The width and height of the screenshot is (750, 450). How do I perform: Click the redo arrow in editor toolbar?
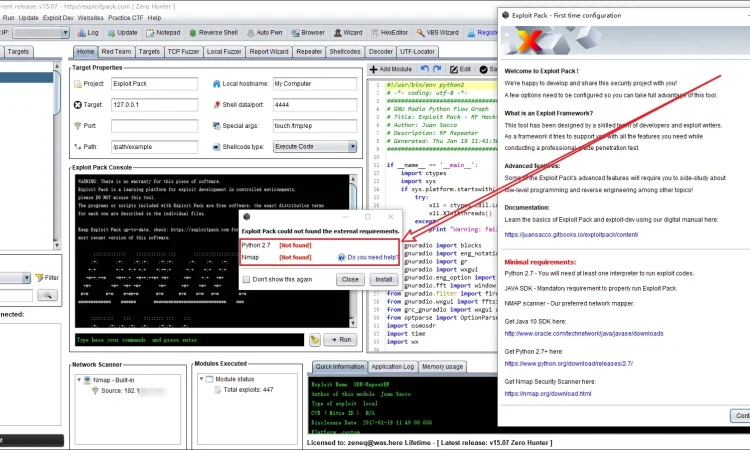(x=437, y=69)
